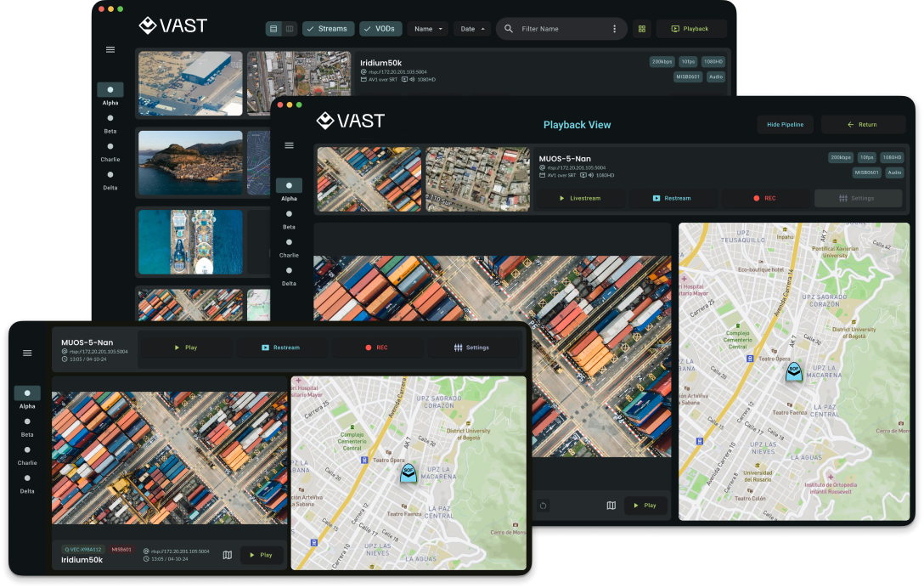Open filter options three-dot menu
Image resolution: width=924 pixels, height=588 pixels.
click(614, 29)
